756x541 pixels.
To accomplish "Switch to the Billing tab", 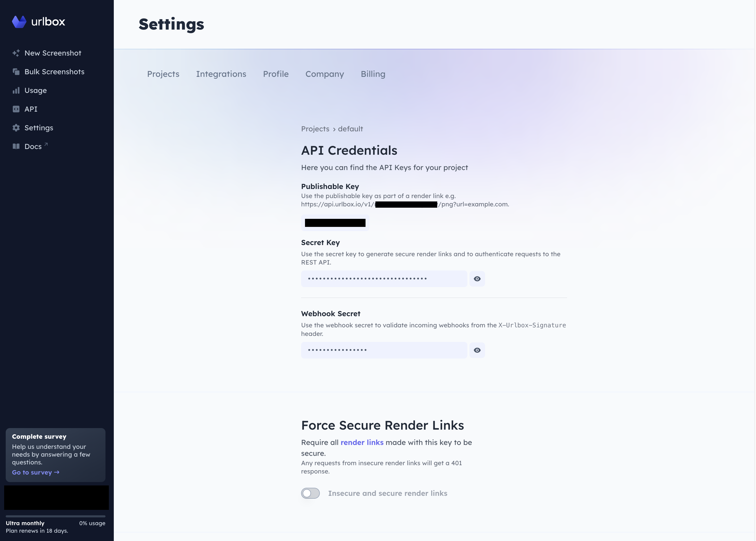I will tap(373, 74).
